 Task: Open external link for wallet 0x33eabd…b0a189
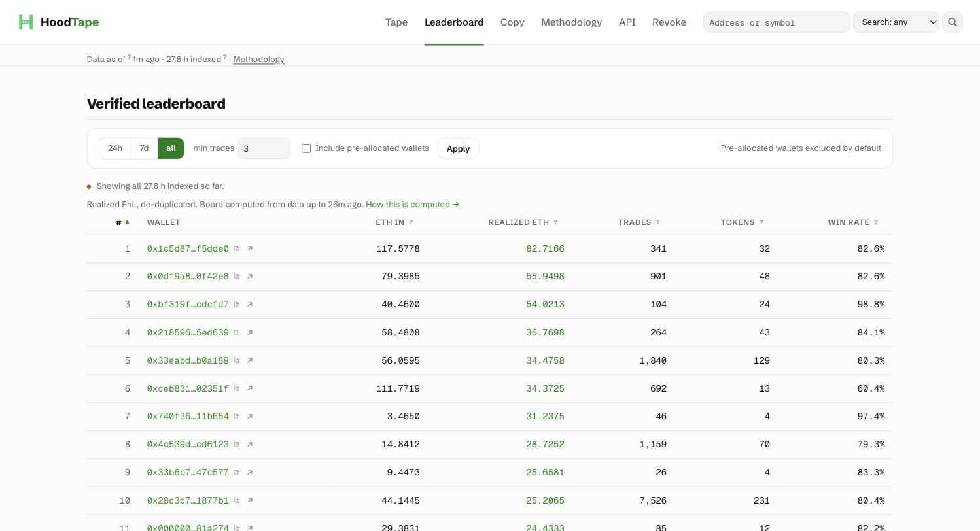[x=250, y=360]
